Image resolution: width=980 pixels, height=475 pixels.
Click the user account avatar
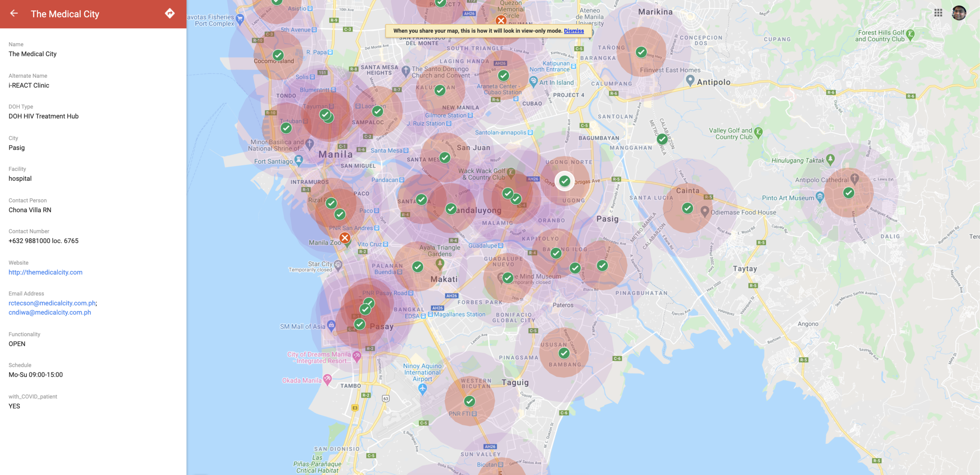coord(959,13)
